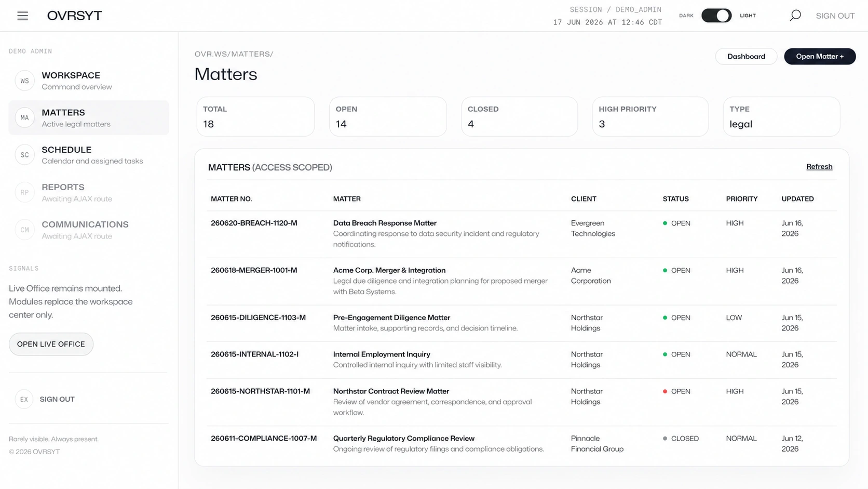
Task: Click the High Priority 3 stat card
Action: pyautogui.click(x=650, y=116)
